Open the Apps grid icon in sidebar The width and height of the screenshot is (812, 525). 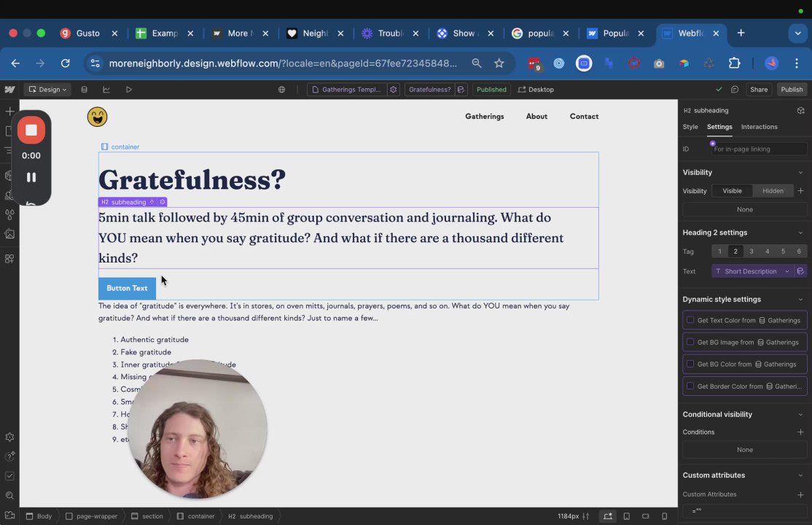(x=9, y=259)
